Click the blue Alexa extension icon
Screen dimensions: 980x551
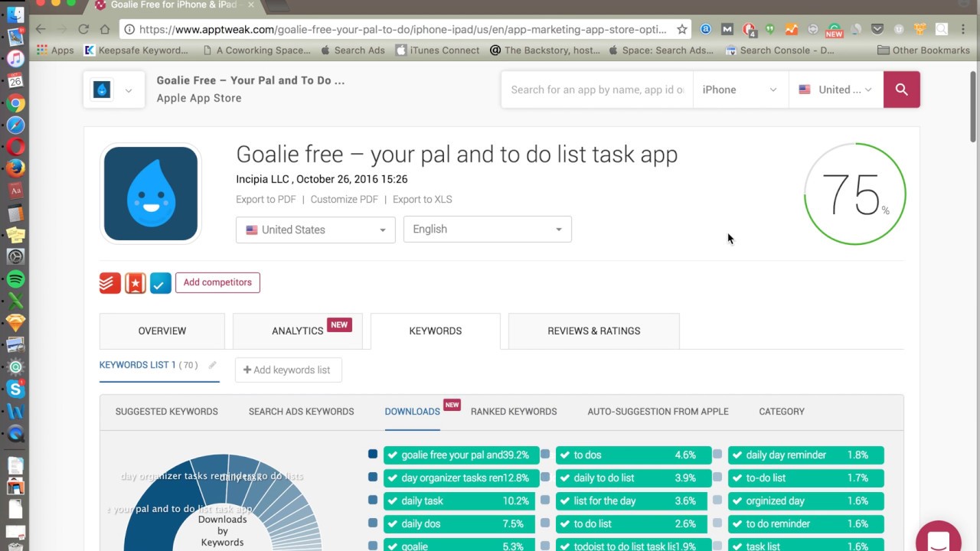coord(706,29)
